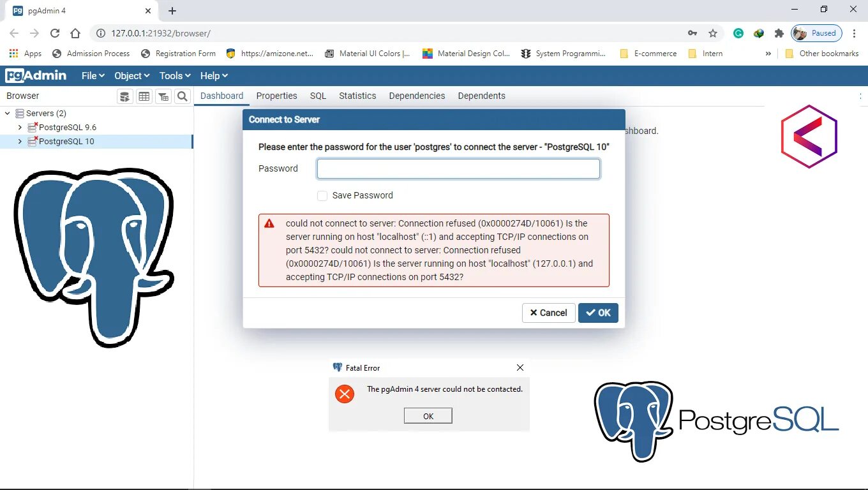Screen dimensions: 868x490
Task: Open the Tools dropdown menu
Action: pyautogui.click(x=175, y=75)
